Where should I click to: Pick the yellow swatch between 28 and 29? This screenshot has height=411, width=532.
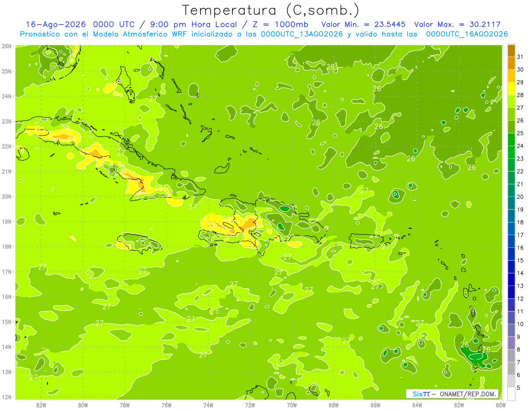point(511,89)
